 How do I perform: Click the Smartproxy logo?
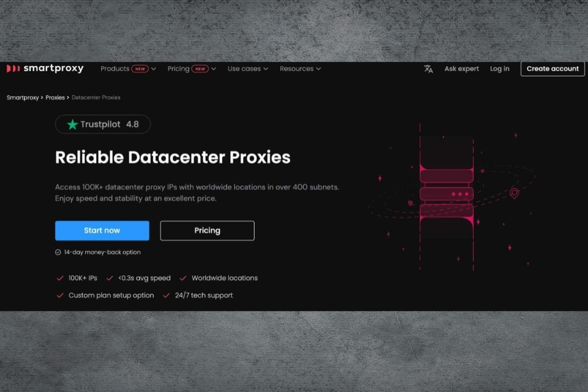tap(45, 68)
